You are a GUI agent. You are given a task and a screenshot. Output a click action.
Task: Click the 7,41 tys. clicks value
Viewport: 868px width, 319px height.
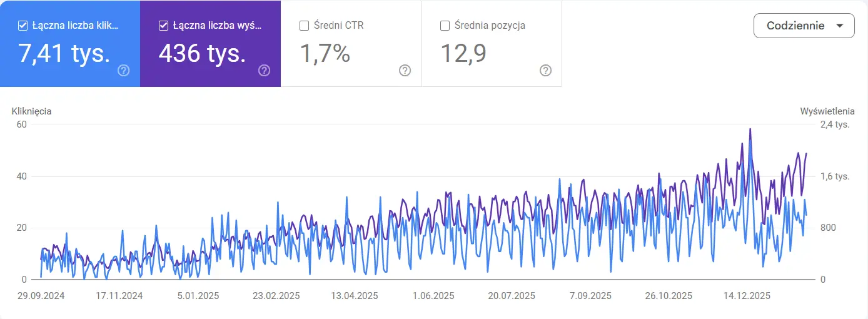tap(65, 54)
